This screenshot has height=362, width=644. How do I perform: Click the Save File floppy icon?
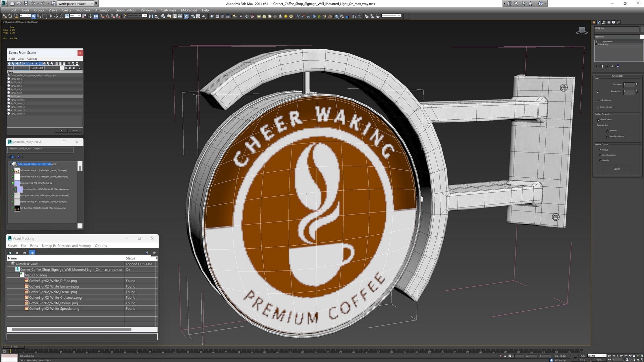[26, 3]
